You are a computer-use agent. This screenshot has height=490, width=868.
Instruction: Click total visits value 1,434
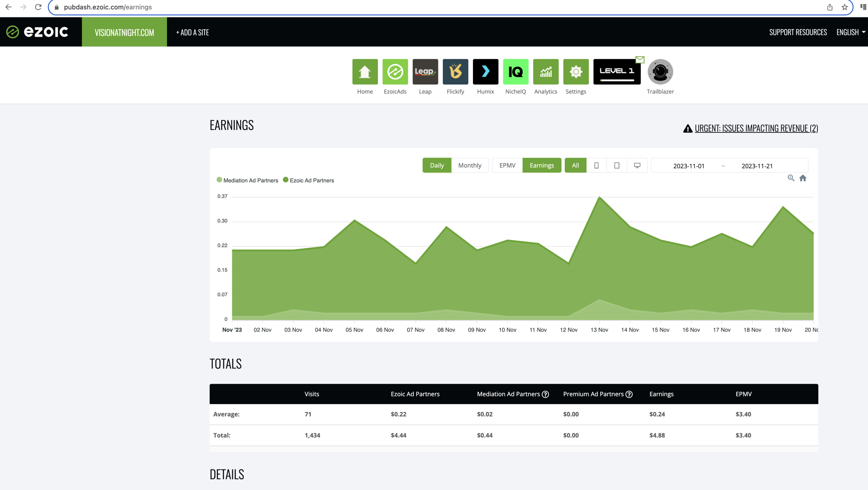click(312, 435)
